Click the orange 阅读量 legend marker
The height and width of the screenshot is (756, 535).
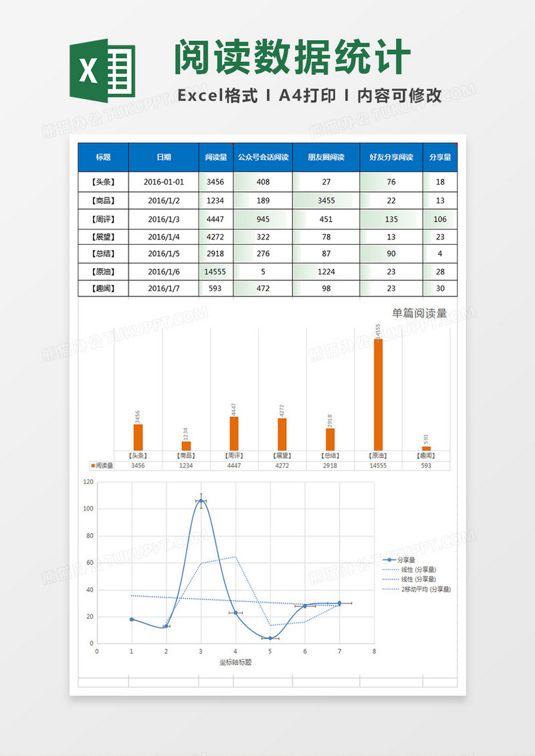[92, 465]
